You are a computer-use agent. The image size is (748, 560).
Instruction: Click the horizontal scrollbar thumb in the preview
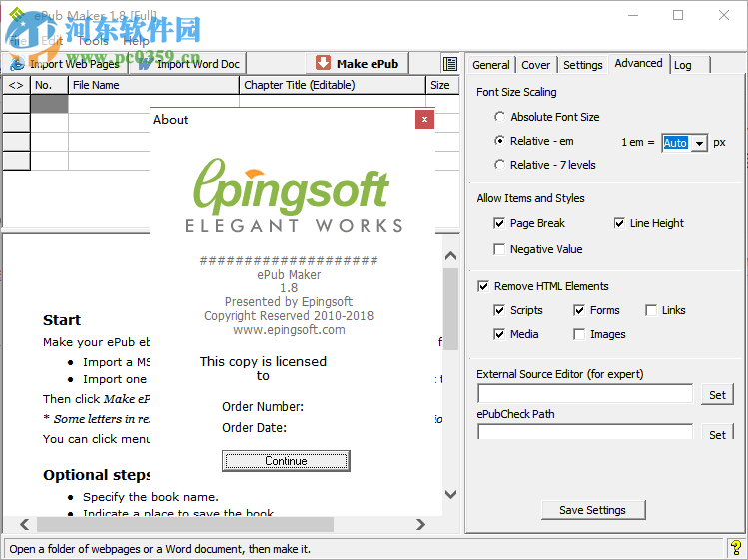185,525
